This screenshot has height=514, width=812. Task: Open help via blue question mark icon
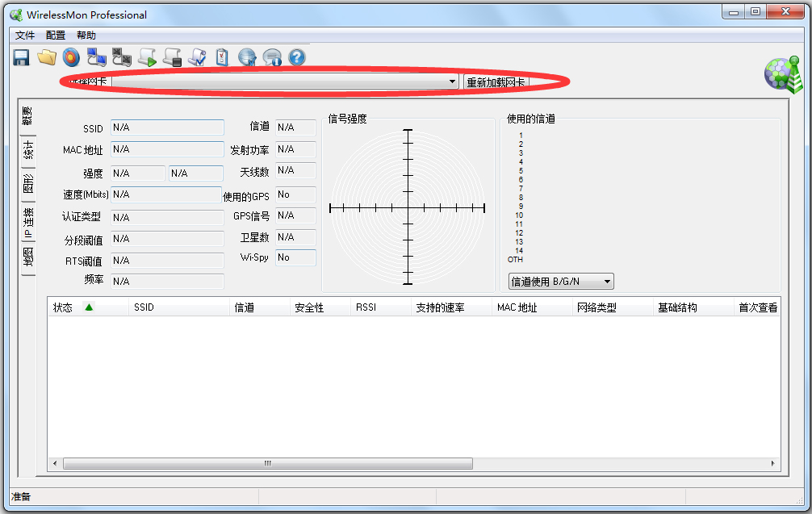coord(297,57)
